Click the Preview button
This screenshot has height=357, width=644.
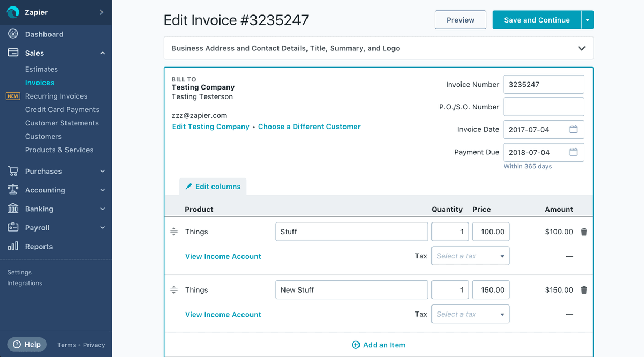460,20
